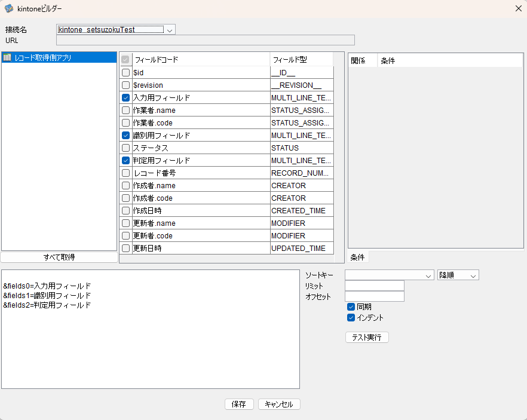The image size is (527, 420).
Task: Click the フィールドコード column header
Action: (201, 60)
